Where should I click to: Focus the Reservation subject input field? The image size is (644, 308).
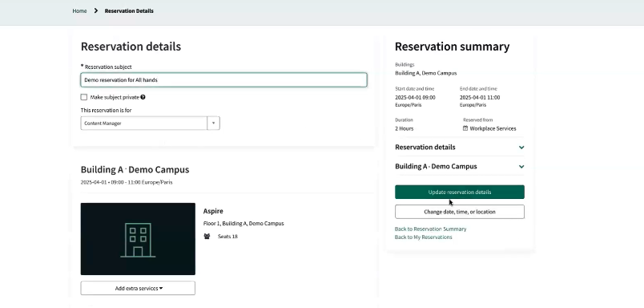tap(223, 79)
